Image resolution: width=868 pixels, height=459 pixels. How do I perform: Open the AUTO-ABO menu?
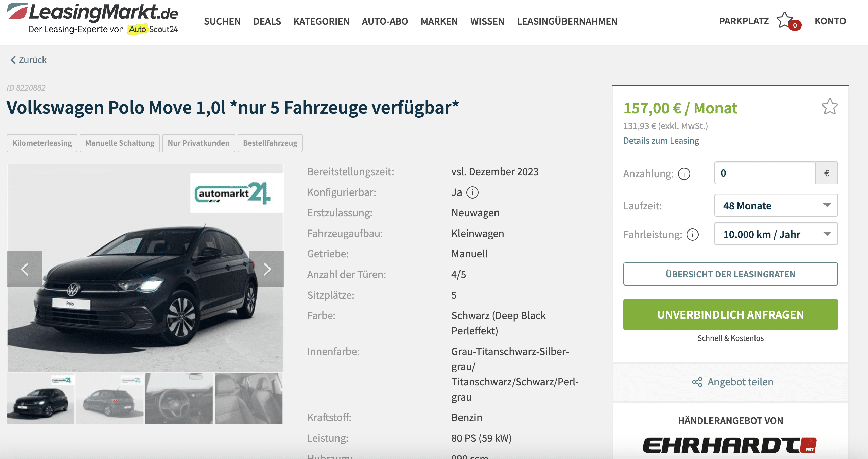(x=385, y=21)
